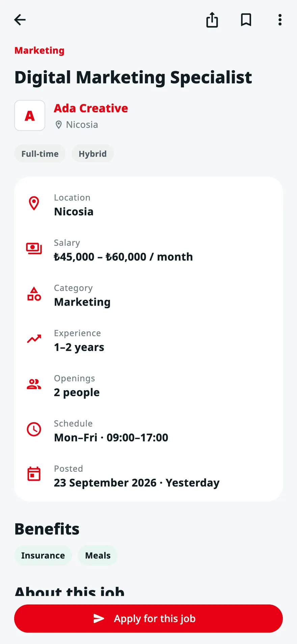
Task: Tap the posted calendar icon
Action: click(34, 474)
